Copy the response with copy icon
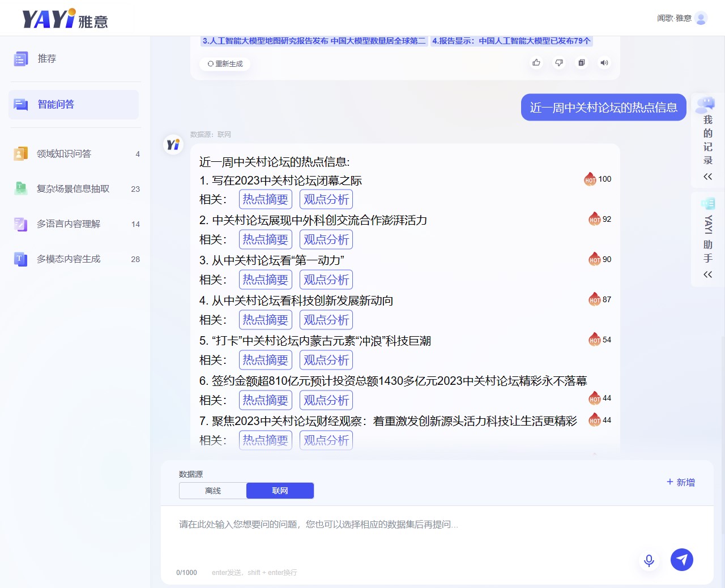Viewport: 725px width, 588px height. (581, 63)
